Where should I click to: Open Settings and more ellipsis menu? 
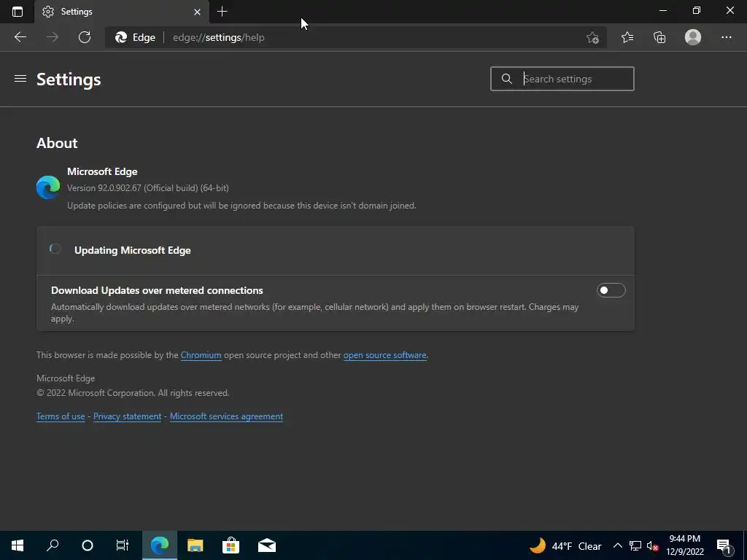(x=726, y=37)
